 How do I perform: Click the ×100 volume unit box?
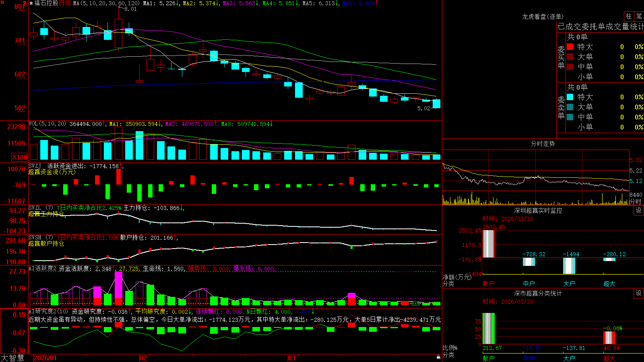tap(20, 157)
